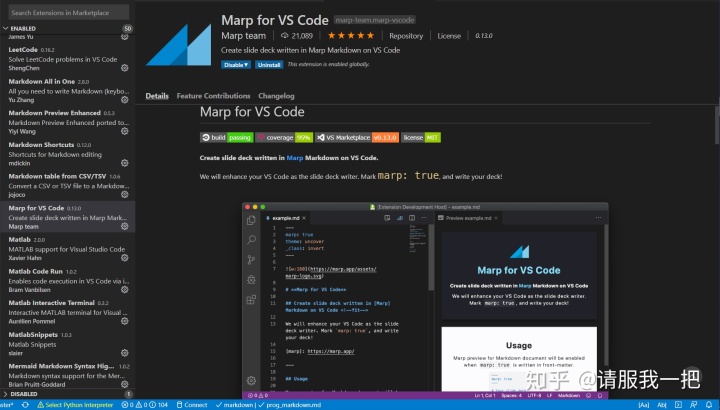The image size is (720, 410).
Task: Open the gear menu for Markdown Preview Enhanced
Action: 124,131
